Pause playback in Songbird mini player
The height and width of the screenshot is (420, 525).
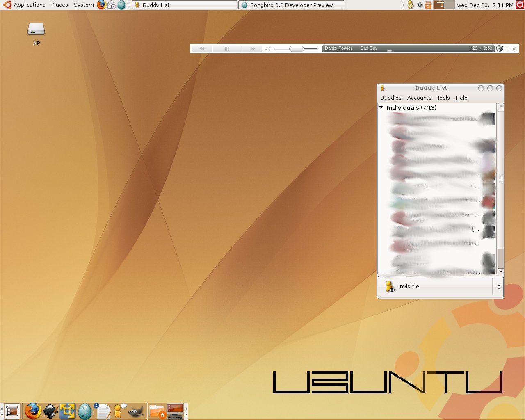[x=227, y=48]
